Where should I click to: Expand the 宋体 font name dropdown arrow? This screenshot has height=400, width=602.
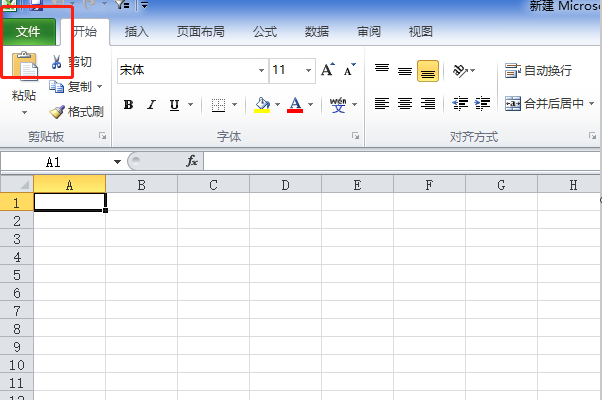pos(261,71)
